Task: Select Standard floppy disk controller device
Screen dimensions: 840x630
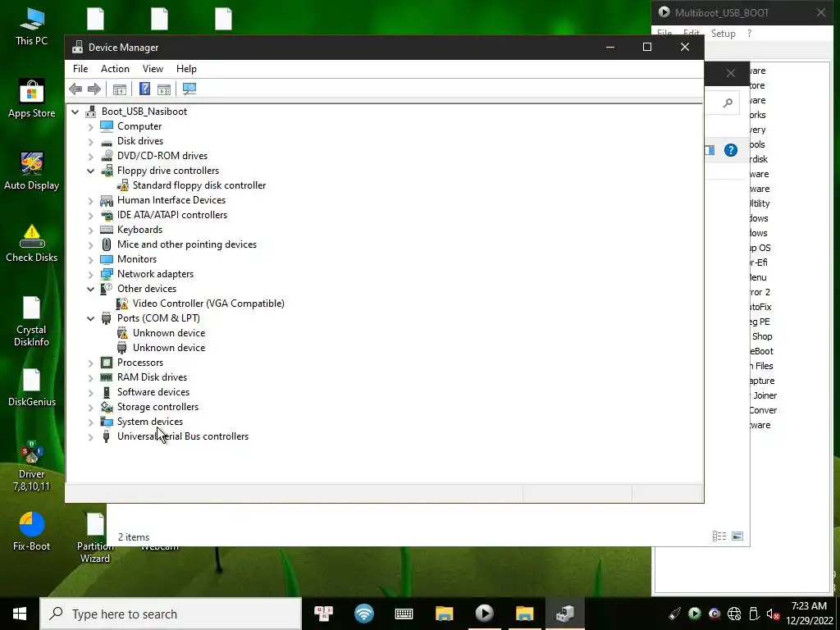Action: click(x=199, y=185)
